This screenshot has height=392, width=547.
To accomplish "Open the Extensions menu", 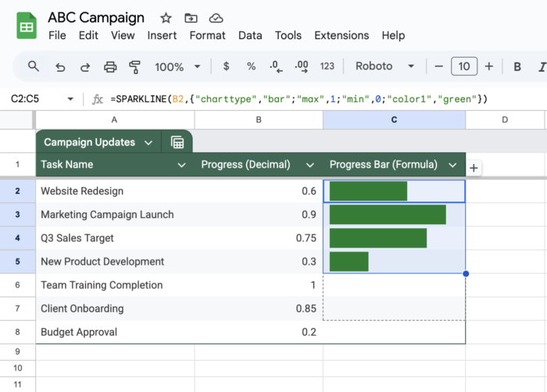I will pyautogui.click(x=341, y=35).
